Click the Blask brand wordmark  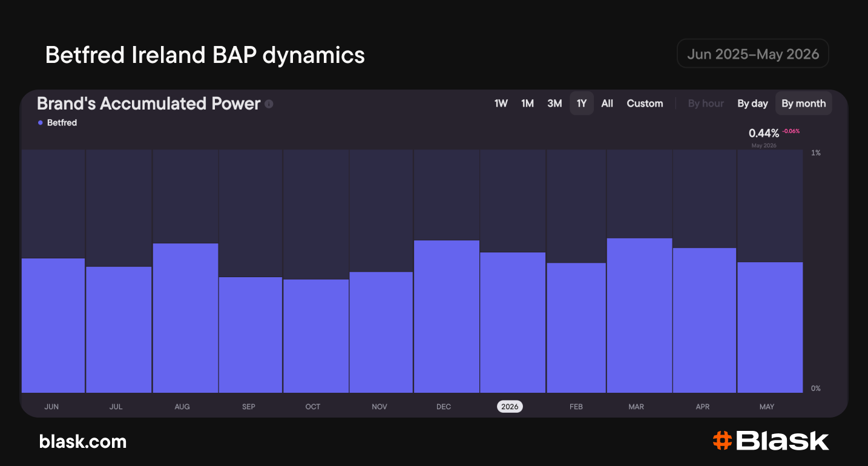pos(782,441)
